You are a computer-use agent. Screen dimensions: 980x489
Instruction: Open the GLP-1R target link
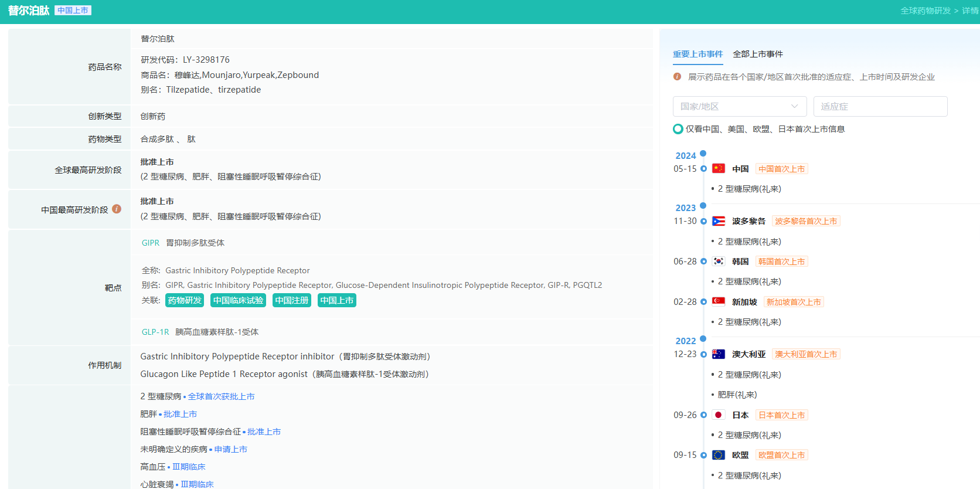155,332
